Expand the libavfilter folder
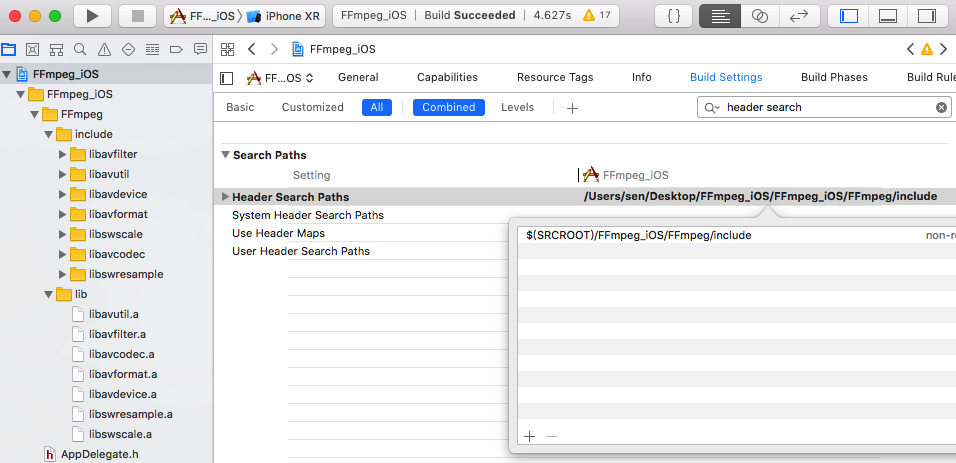 click(x=62, y=154)
